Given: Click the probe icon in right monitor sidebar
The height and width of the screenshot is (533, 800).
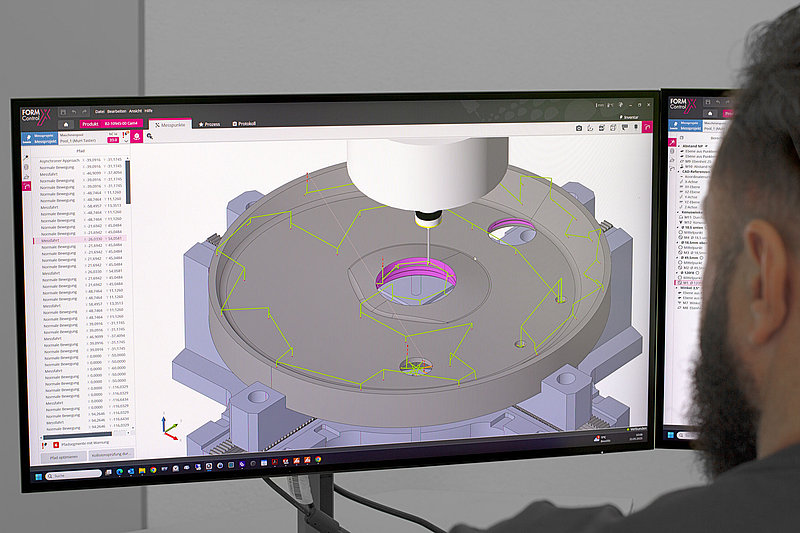Looking at the screenshot, I should coord(672,142).
